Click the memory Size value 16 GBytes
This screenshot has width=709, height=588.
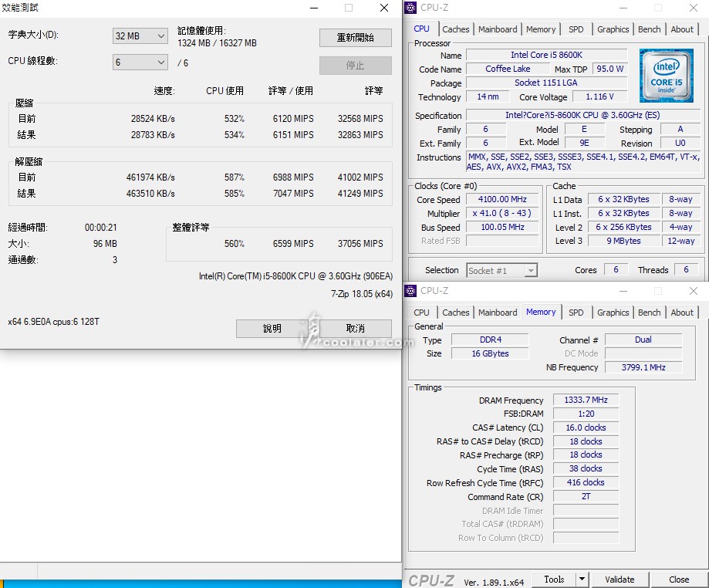(x=490, y=353)
